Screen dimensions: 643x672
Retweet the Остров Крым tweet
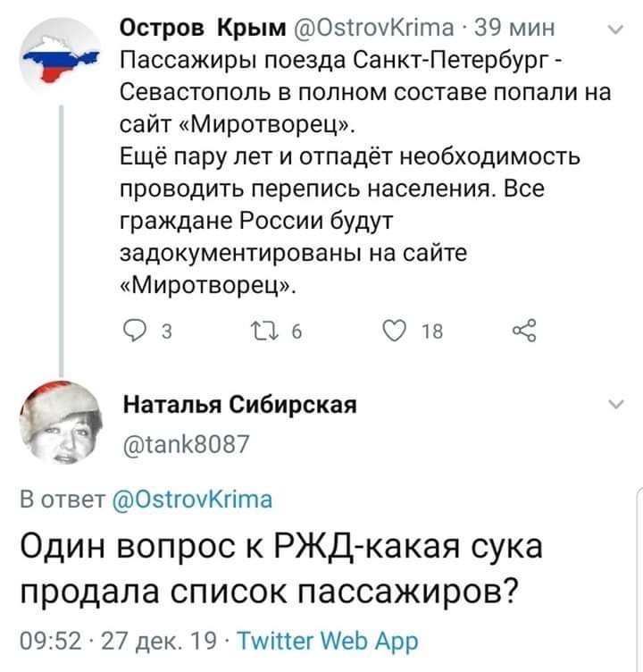[x=265, y=331]
